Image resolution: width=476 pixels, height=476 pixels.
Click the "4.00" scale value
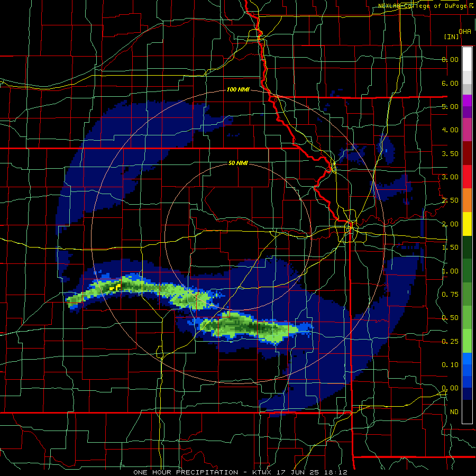click(x=450, y=130)
